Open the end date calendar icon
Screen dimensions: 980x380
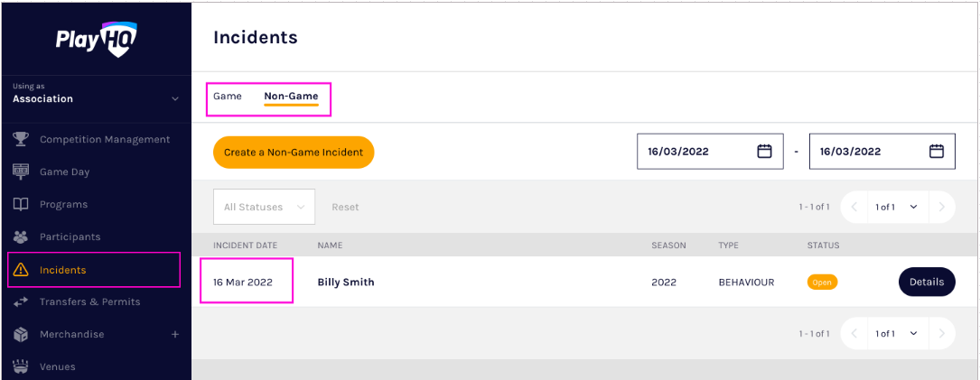coord(937,152)
